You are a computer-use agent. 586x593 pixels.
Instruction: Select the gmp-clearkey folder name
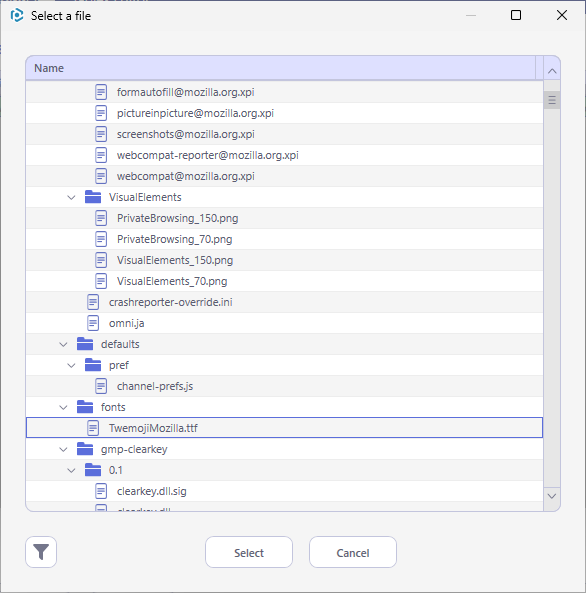click(134, 449)
